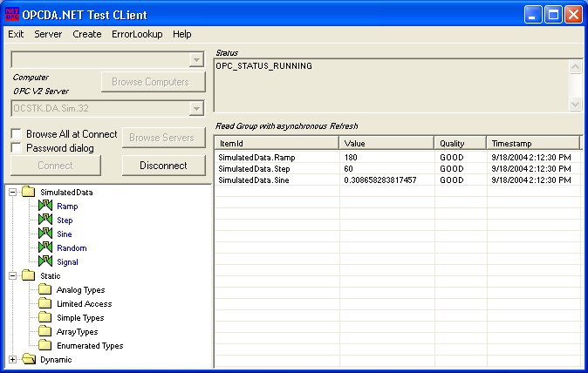Click the Disconnect button
The image size is (588, 373).
pyautogui.click(x=163, y=166)
